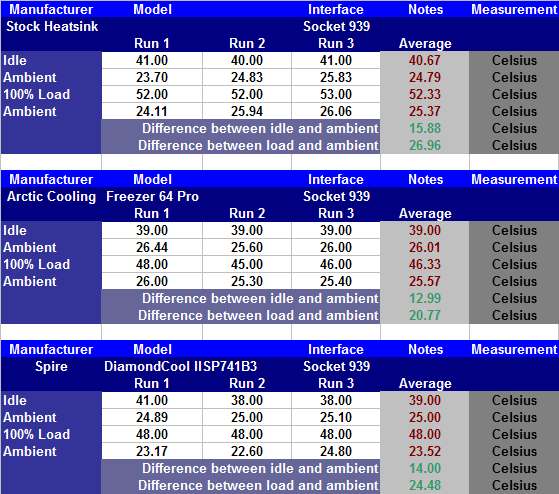Select the "DiamondCool II SP741B3" model cell
The height and width of the screenshot is (494, 559).
pyautogui.click(x=180, y=366)
